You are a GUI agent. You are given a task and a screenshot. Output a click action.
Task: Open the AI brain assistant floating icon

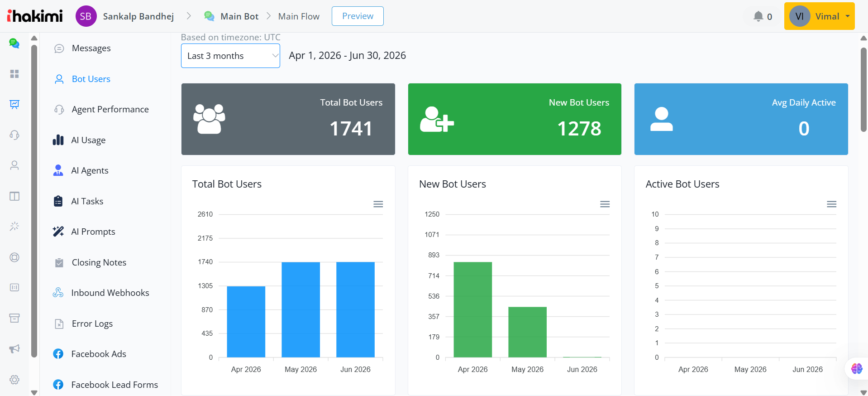point(857,368)
